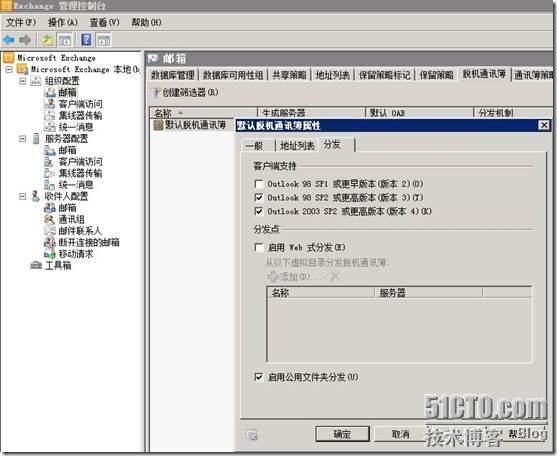Viewport: 557px width, 456px height.
Task: Switch to the 地址列表 tab in main pane
Action: click(x=333, y=75)
